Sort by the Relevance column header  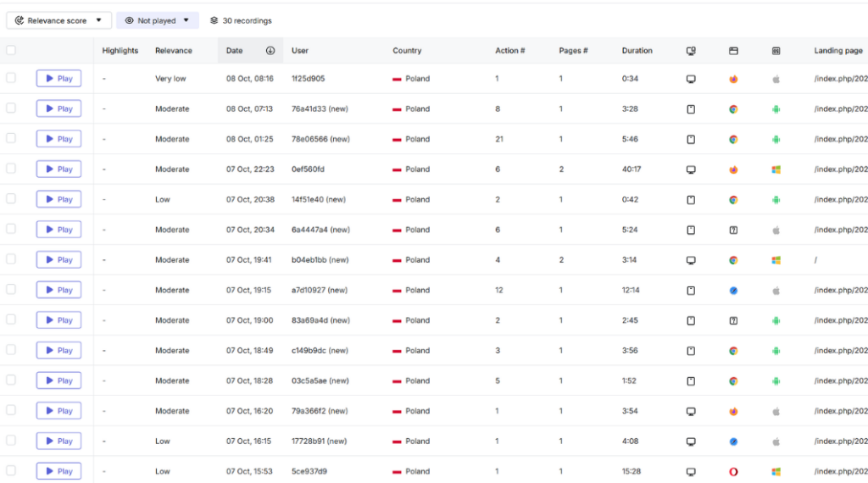pos(173,51)
